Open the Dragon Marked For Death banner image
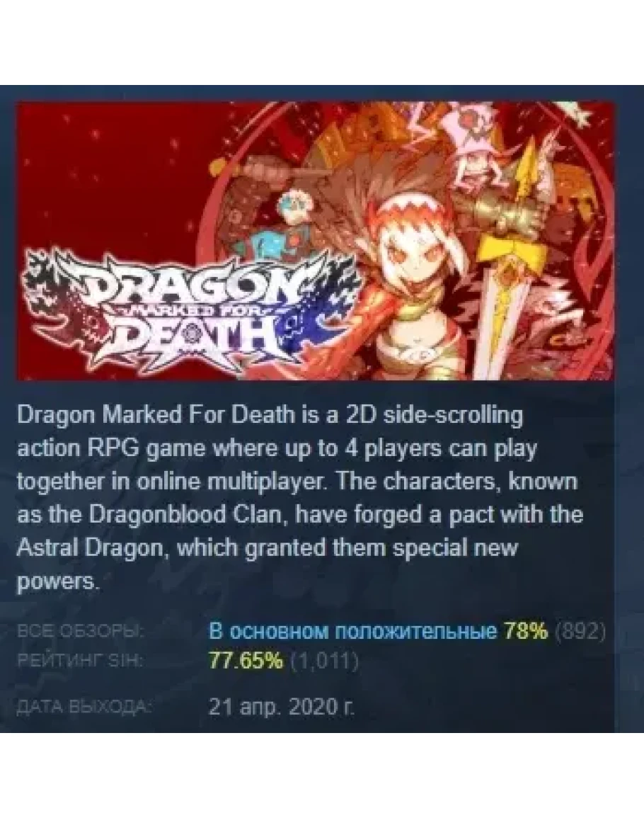 316,241
